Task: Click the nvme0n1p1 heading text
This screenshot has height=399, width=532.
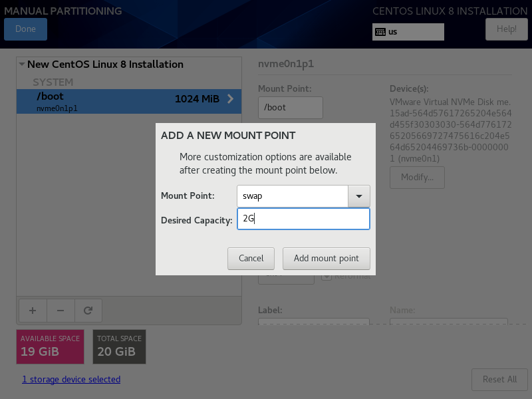Action: click(286, 64)
